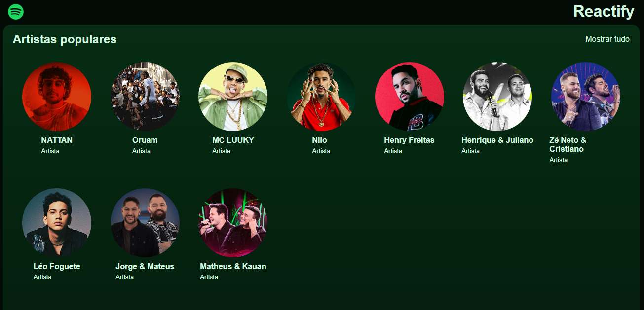
Task: Go to the Reactify title
Action: [x=604, y=11]
